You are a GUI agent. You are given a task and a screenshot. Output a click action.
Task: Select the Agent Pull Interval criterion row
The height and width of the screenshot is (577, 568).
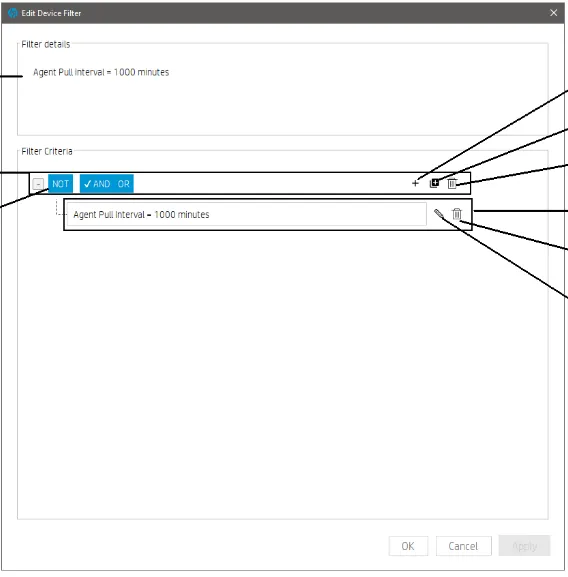point(246,214)
